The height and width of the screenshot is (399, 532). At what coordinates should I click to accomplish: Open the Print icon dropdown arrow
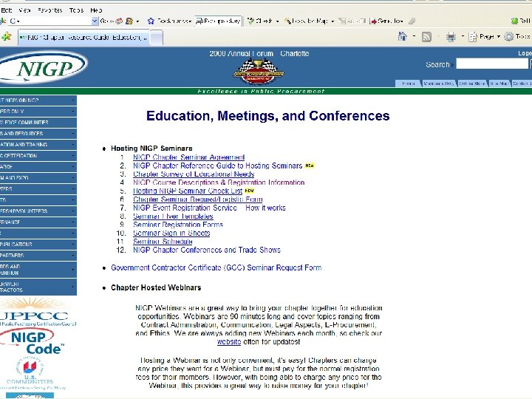(463, 36)
